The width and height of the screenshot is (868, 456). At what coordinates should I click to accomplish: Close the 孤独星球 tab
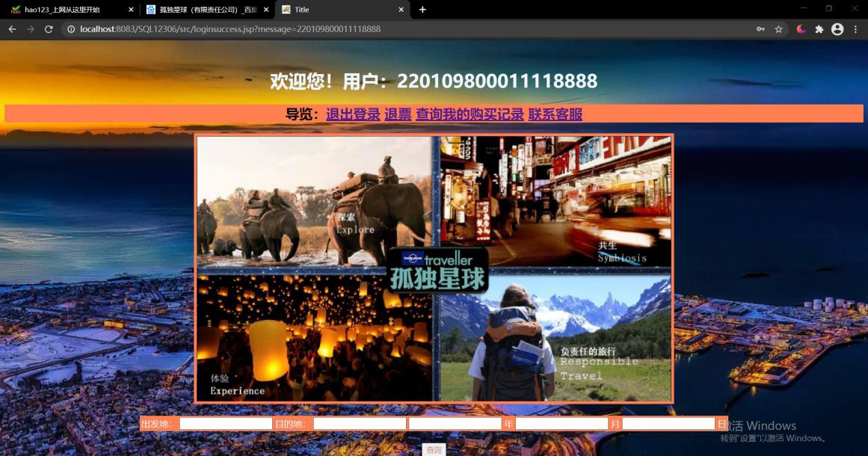[266, 10]
